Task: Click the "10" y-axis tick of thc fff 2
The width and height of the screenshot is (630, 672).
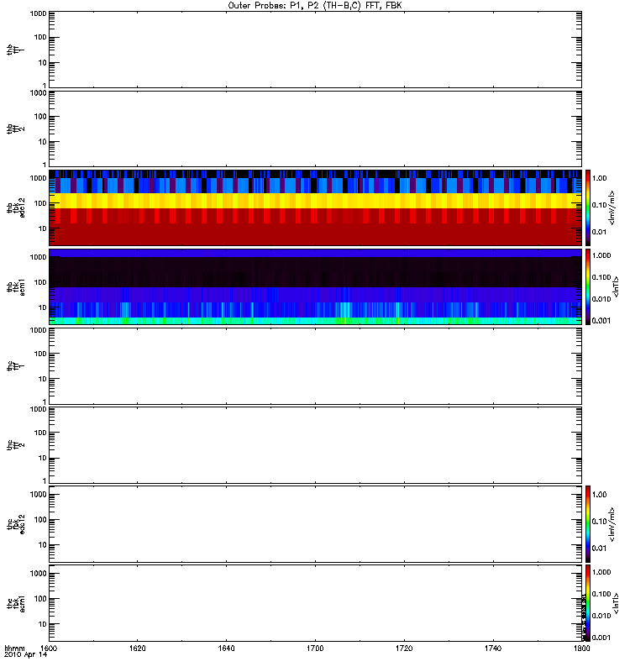Action: [x=43, y=458]
